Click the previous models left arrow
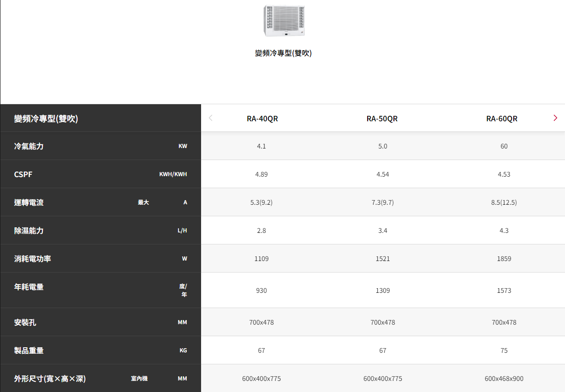 (211, 118)
